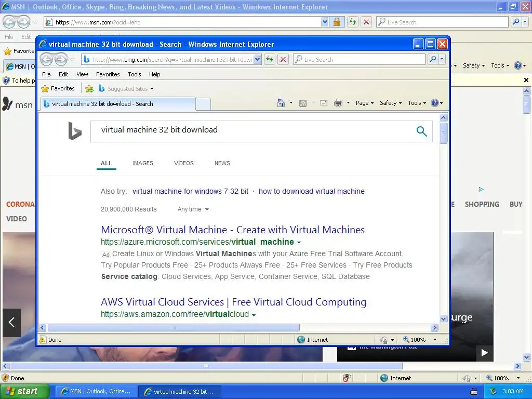Click Stop (red X) in Bing window toolbar
This screenshot has width=532, height=399.
pyautogui.click(x=283, y=59)
